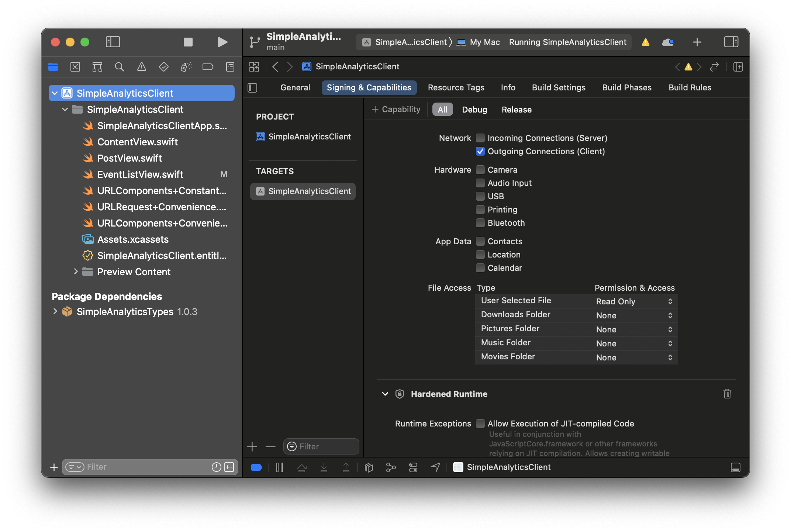Enable Calendar app data access

click(480, 268)
